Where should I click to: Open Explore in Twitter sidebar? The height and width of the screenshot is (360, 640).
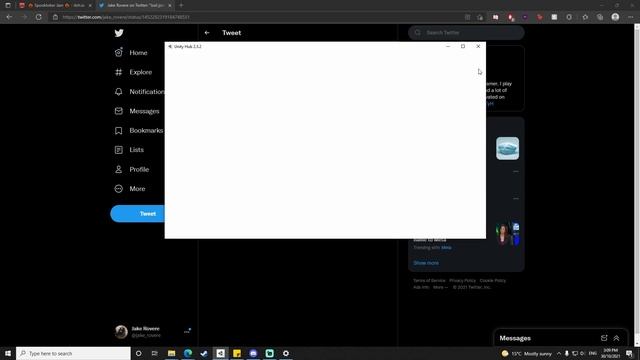pos(140,72)
